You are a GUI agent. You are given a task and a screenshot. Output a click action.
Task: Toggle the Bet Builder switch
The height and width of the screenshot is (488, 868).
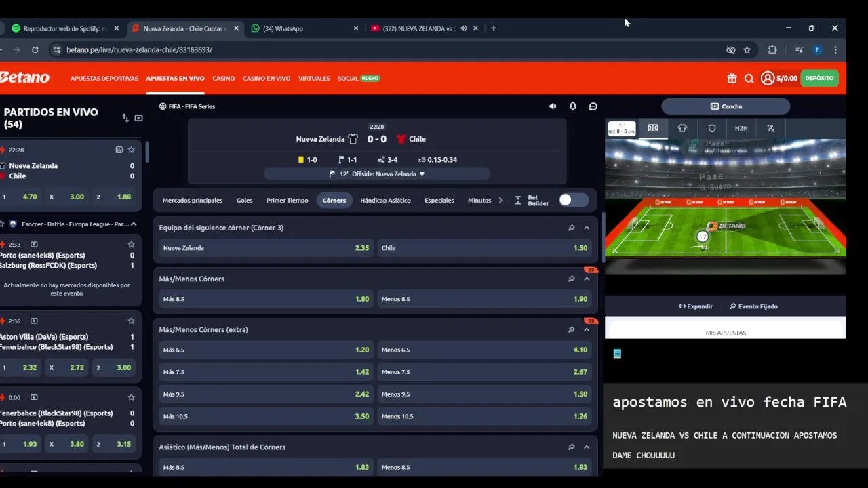tap(574, 200)
